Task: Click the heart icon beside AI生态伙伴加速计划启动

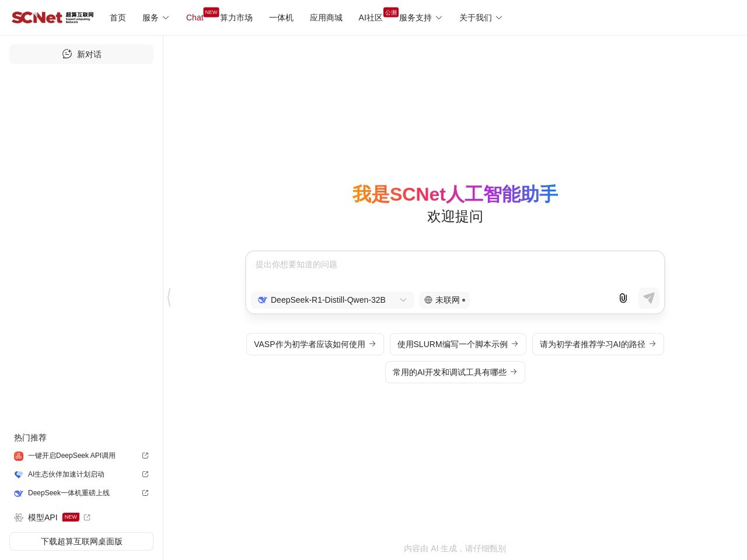Action: click(x=19, y=475)
